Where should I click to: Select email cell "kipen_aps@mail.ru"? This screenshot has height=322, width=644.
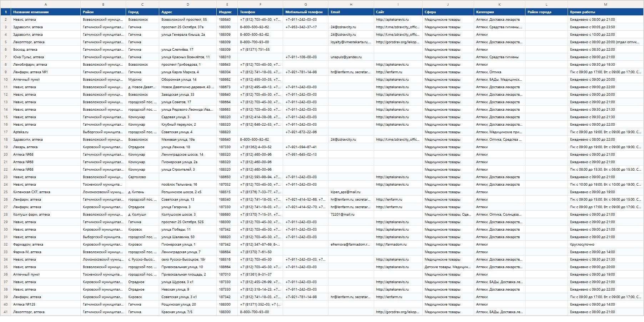(x=351, y=192)
